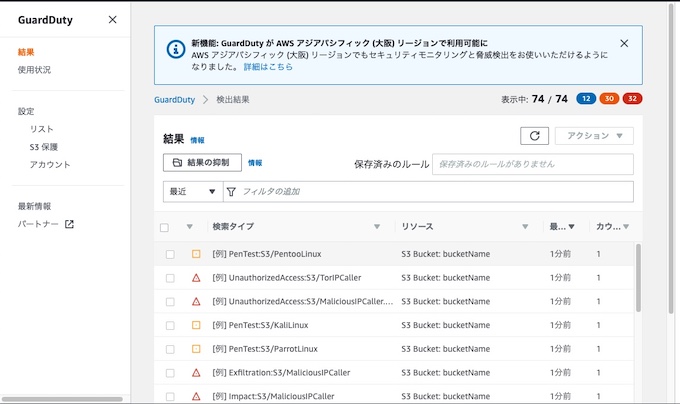Select the orange 30 medium-severity badge
Viewport: 680px width, 404px height.
tap(609, 99)
